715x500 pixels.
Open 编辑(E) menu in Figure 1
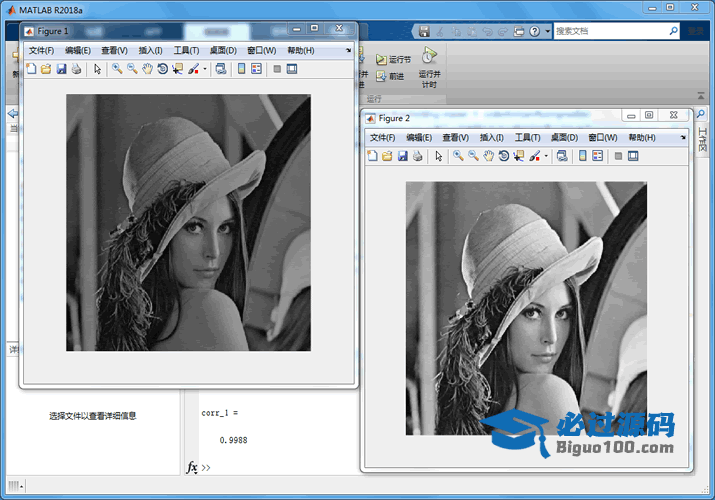(78, 51)
